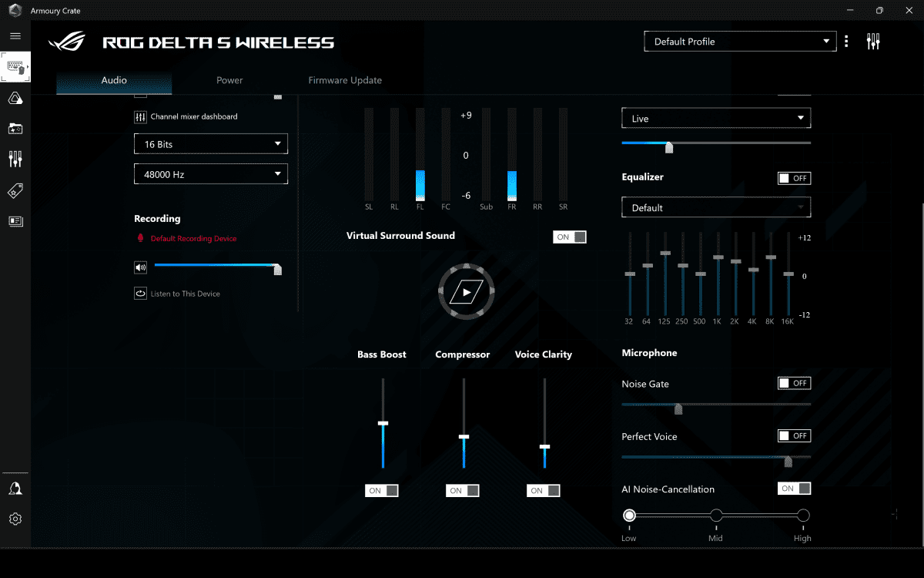
Task: Open the hamburger navigation menu
Action: (15, 36)
